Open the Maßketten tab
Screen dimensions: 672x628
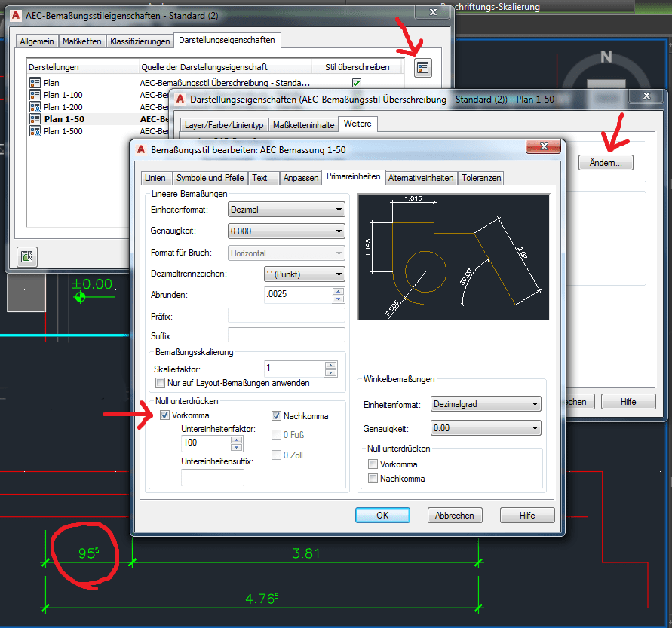(82, 41)
